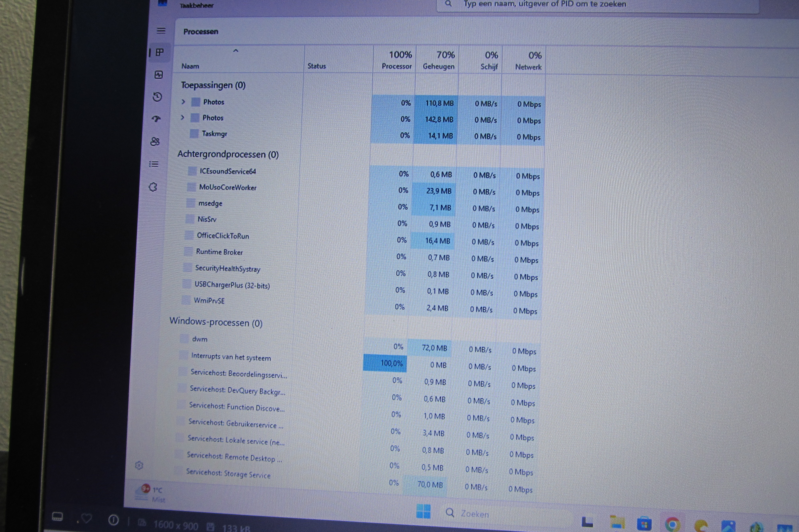This screenshot has height=532, width=799.
Task: Toggle sort order using the arrow above Naam
Action: pos(236,51)
